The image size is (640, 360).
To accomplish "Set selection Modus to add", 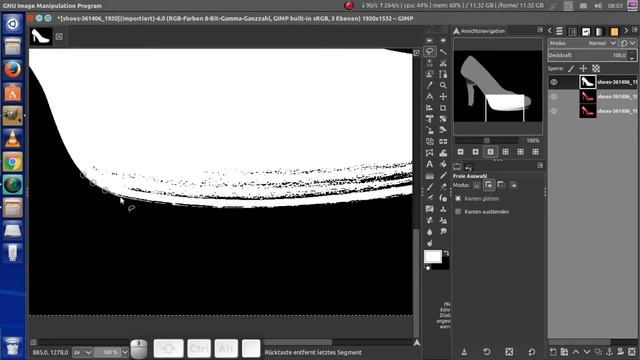I will click(x=489, y=185).
